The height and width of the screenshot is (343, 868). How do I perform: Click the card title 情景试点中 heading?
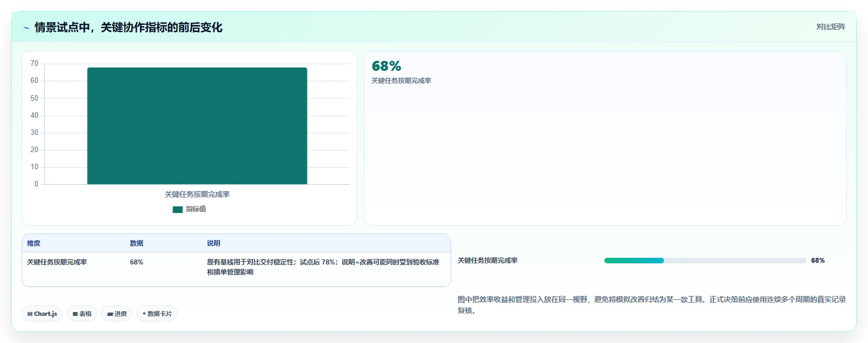coord(128,28)
